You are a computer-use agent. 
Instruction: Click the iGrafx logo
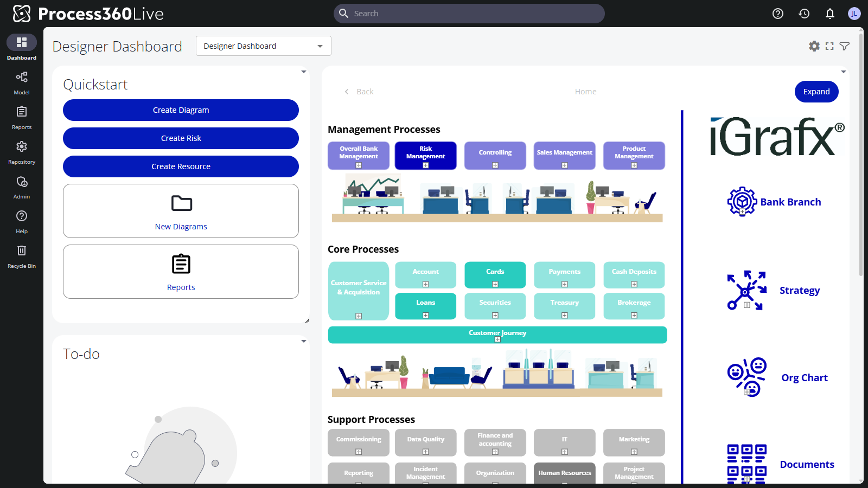777,136
